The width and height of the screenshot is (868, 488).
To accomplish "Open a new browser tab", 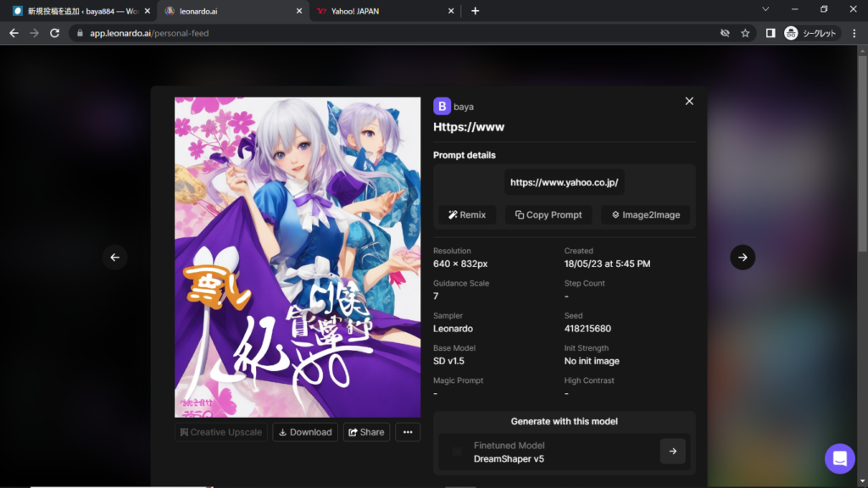I will (x=475, y=11).
